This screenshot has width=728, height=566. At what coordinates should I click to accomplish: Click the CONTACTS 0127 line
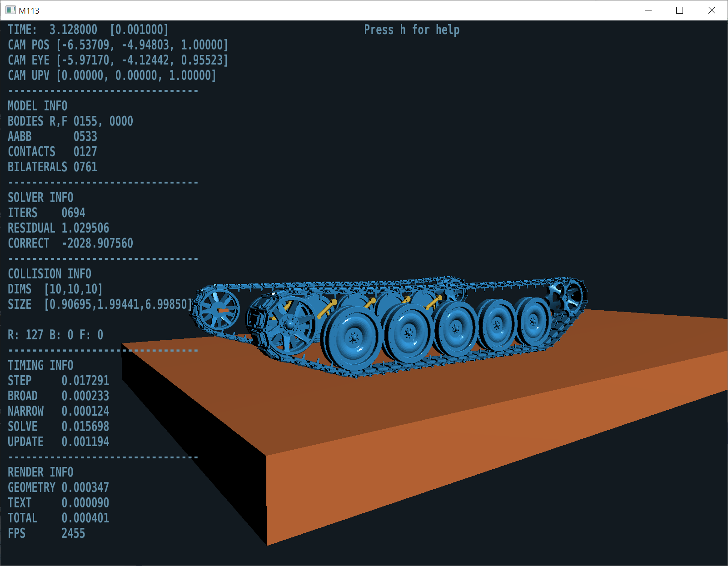53,152
